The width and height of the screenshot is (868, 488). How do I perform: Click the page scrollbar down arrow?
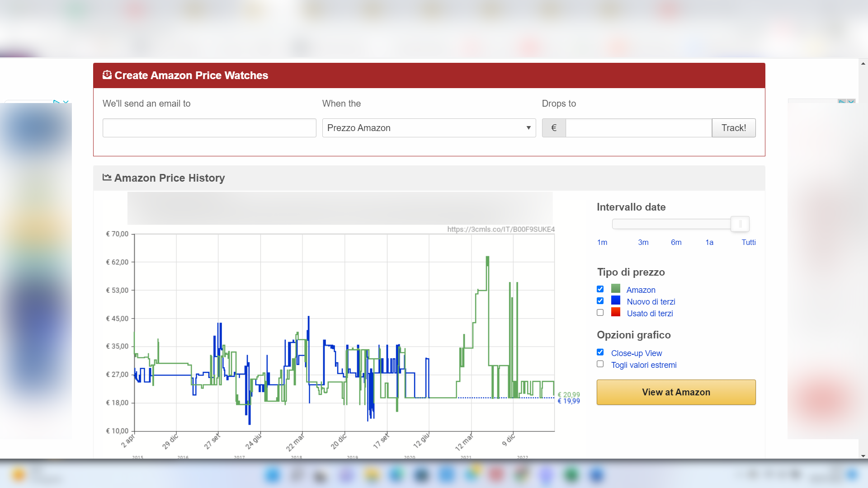(x=863, y=456)
